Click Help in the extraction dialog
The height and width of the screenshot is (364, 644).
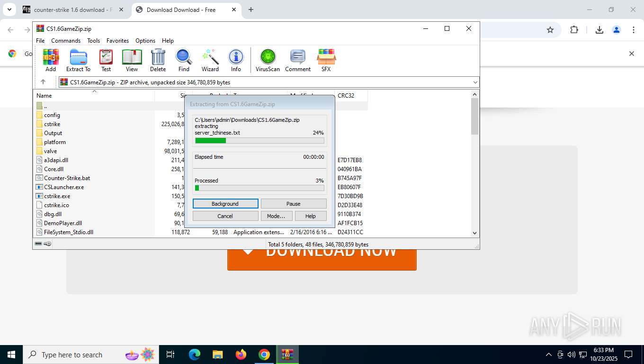[311, 216]
